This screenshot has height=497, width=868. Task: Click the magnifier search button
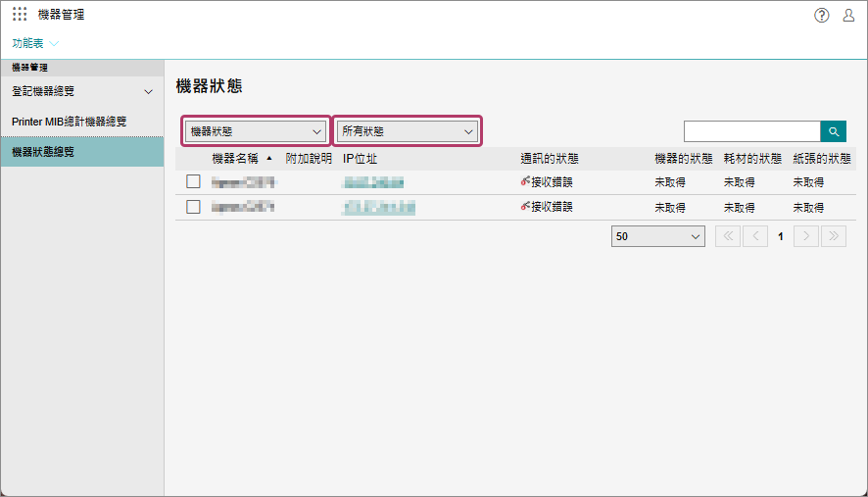tap(834, 131)
